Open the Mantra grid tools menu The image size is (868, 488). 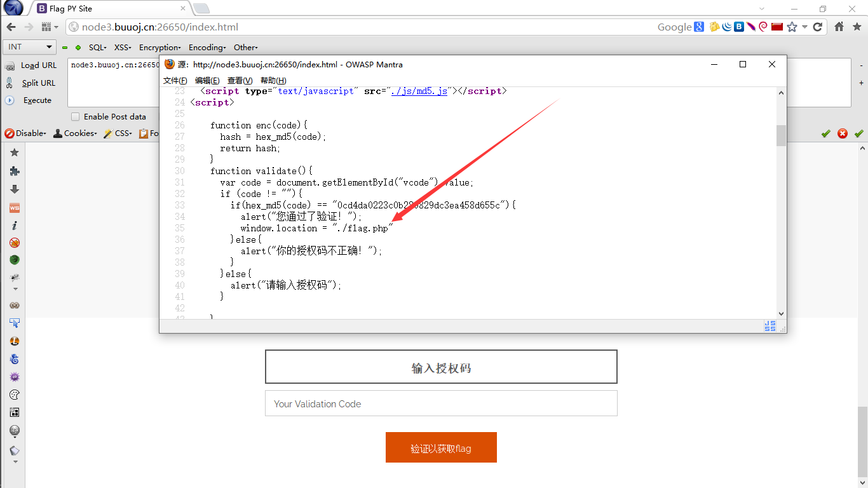tap(50, 27)
